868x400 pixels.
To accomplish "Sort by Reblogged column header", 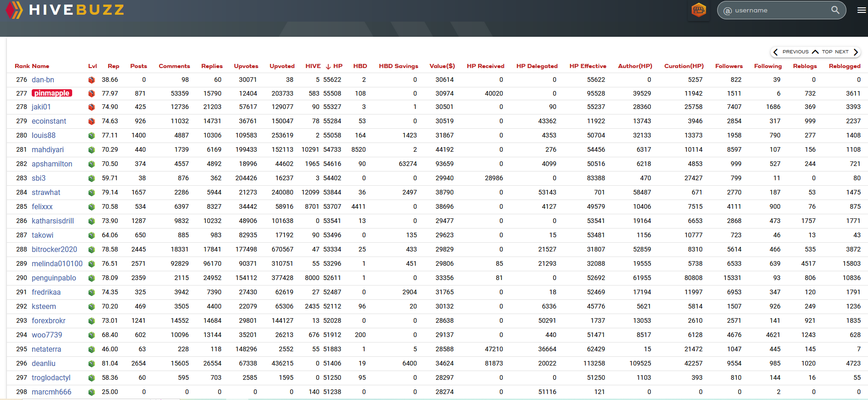I will [845, 66].
